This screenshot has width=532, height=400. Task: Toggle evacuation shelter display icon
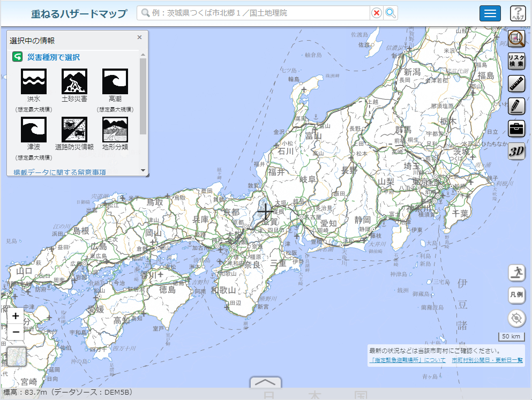(x=516, y=272)
